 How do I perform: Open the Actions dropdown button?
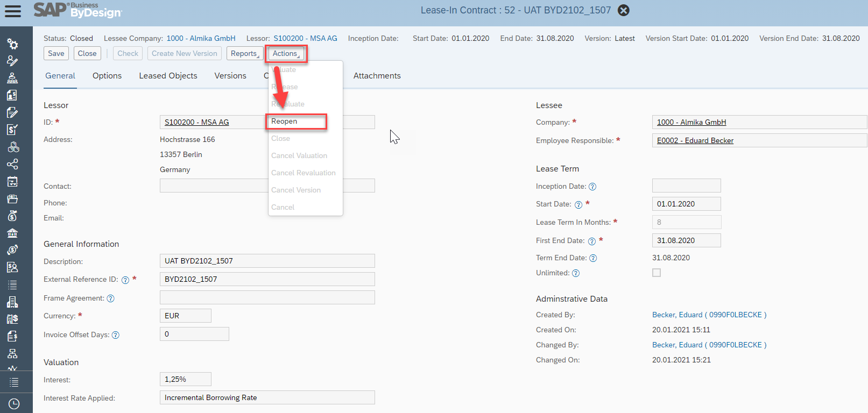[x=286, y=53]
